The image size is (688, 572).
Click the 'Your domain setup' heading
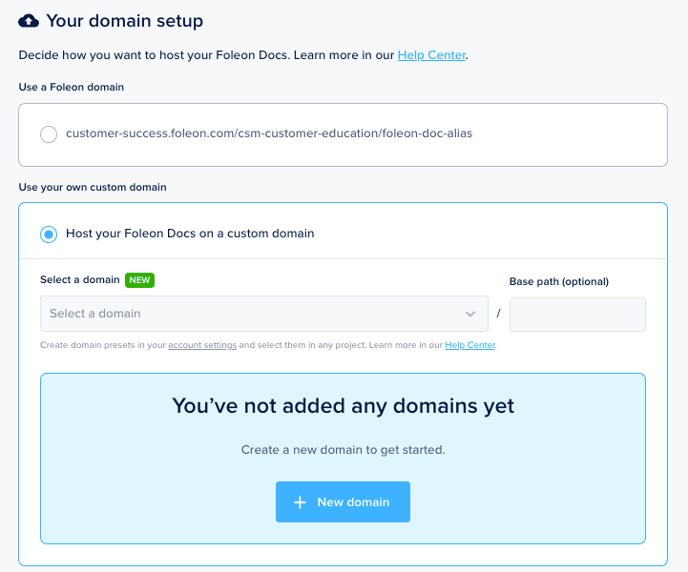(x=124, y=20)
